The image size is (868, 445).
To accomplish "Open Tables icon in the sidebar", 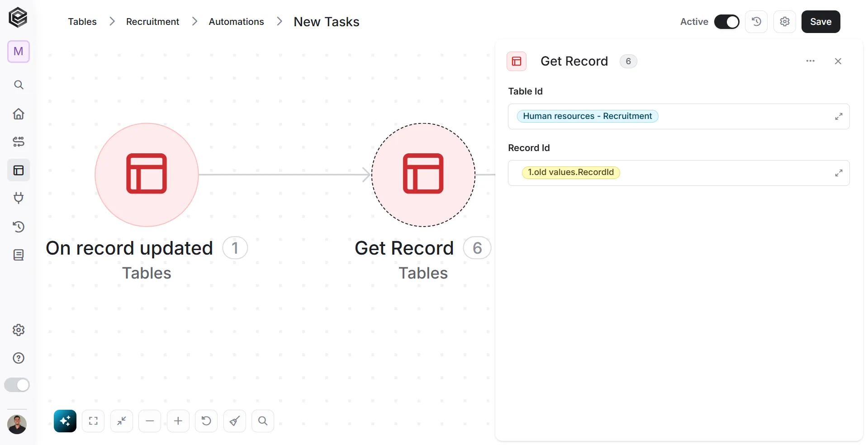I will click(19, 170).
